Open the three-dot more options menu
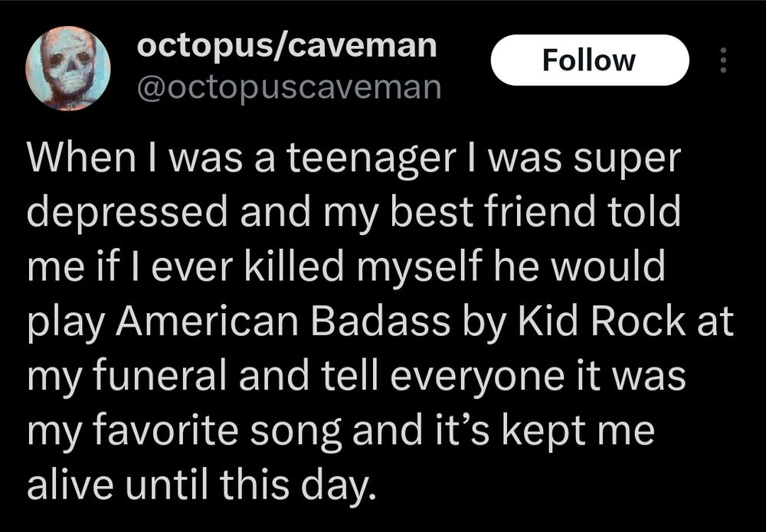The width and height of the screenshot is (766, 532). click(724, 60)
